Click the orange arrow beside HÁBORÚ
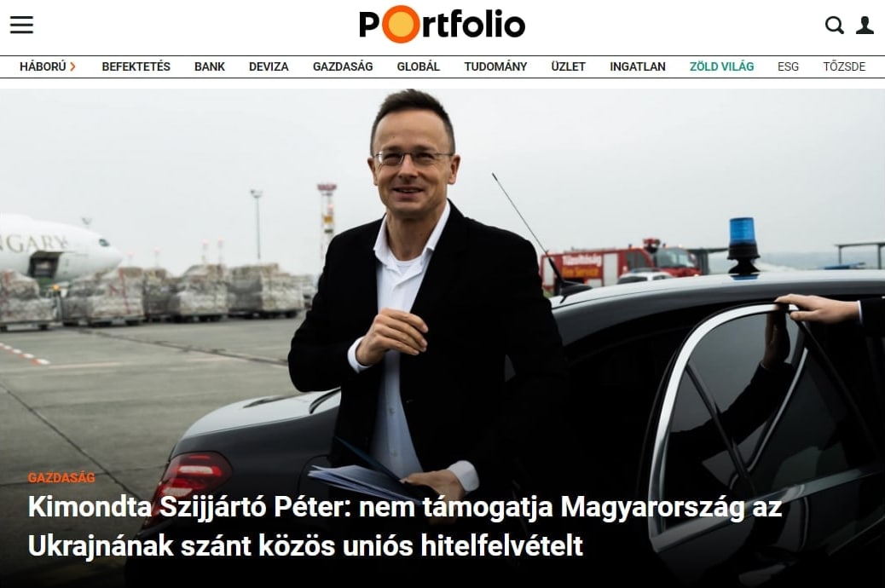 (x=72, y=66)
